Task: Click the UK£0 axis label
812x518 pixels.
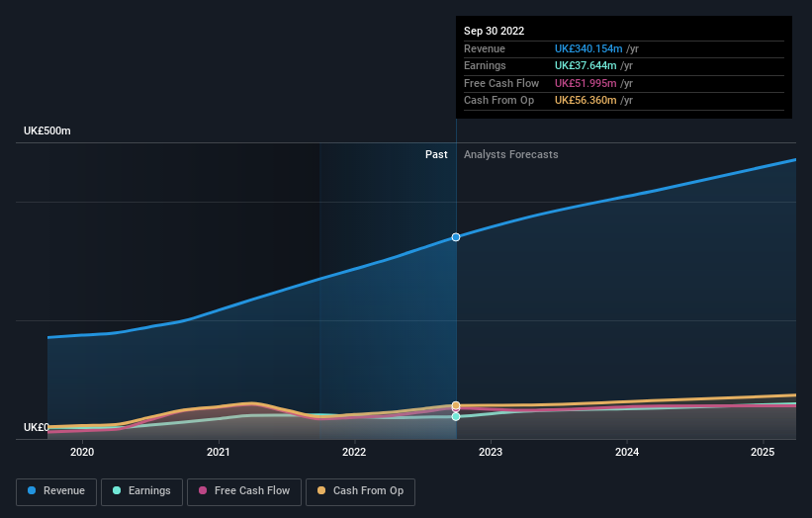Action: (x=37, y=427)
